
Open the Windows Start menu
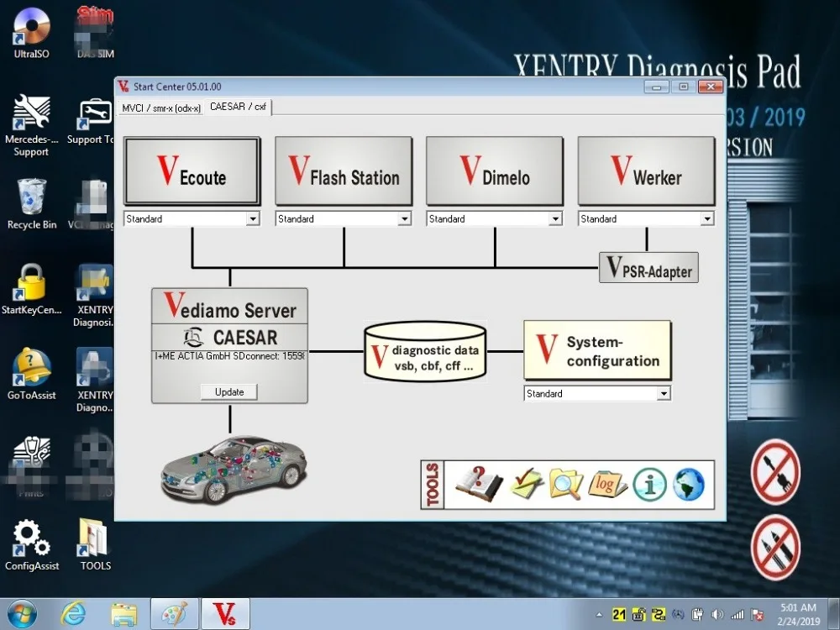pos(22,614)
